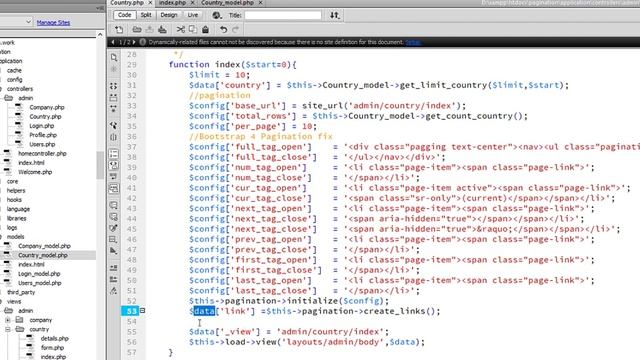Select homecontroller.php in file tree
This screenshot has width=640, height=360.
pyautogui.click(x=42, y=153)
